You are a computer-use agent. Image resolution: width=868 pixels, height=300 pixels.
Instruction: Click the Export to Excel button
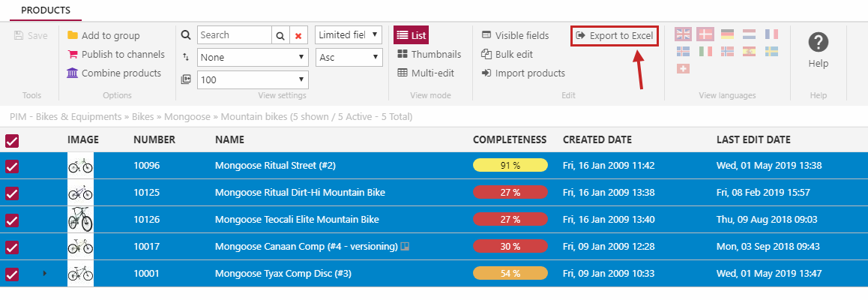(x=614, y=35)
